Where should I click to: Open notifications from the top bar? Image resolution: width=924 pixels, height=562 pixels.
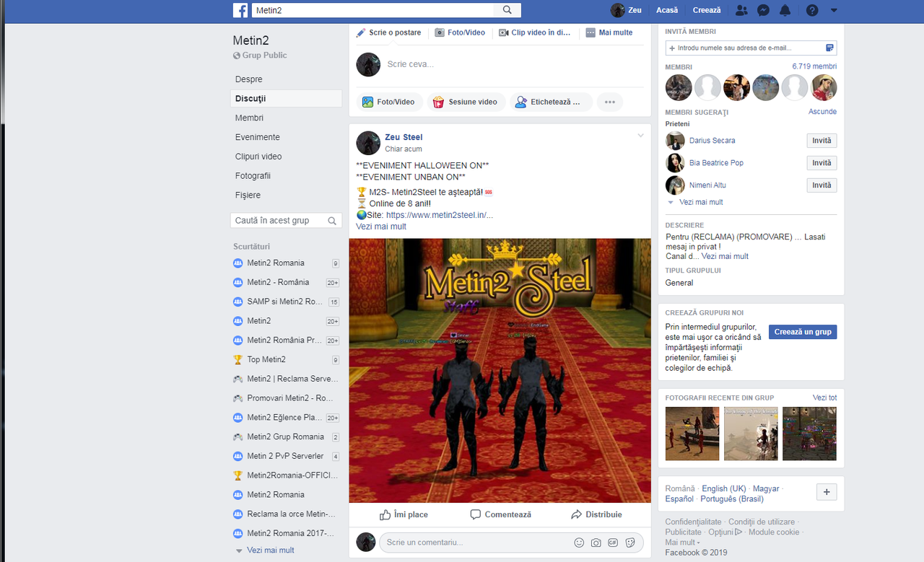785,9
